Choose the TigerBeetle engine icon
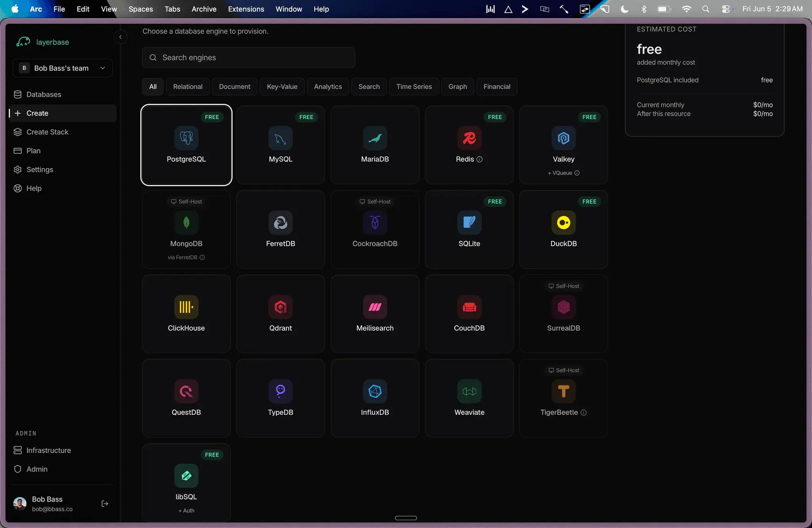The height and width of the screenshot is (528, 812). 564,391
